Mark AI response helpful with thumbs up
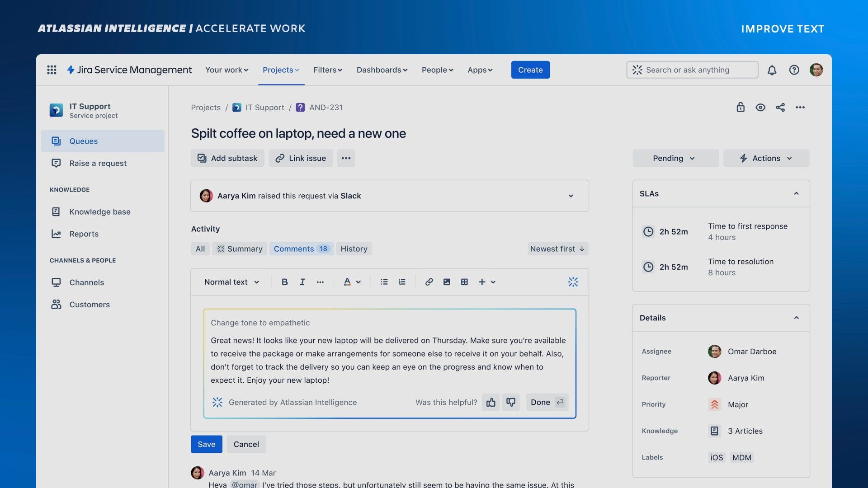The image size is (868, 488). pyautogui.click(x=491, y=402)
